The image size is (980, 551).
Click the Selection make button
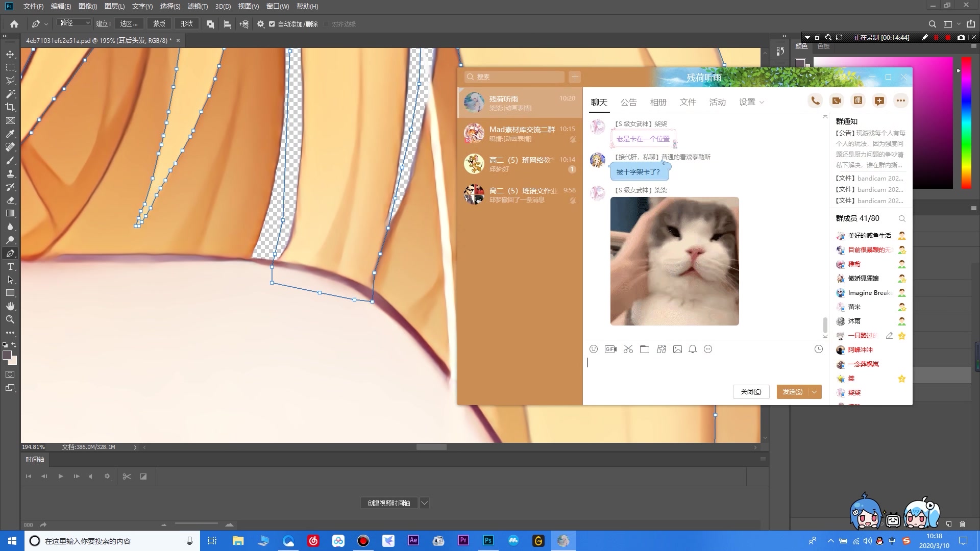[x=129, y=23]
